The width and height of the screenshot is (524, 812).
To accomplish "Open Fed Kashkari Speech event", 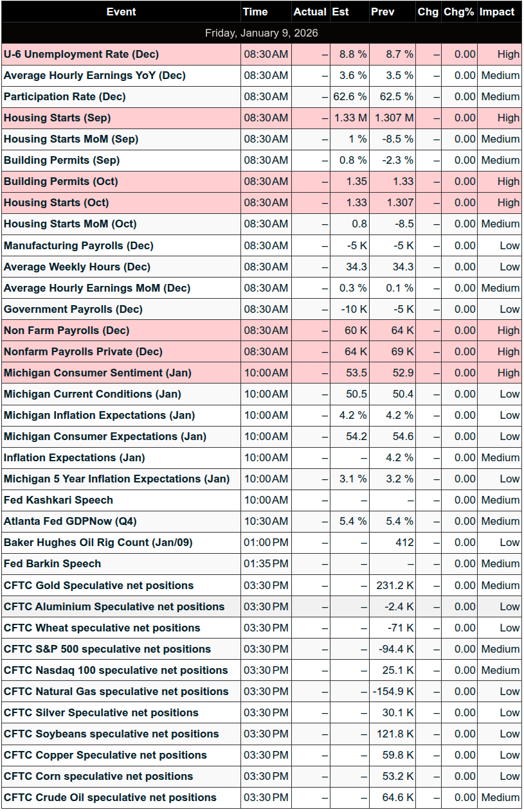I will click(58, 500).
